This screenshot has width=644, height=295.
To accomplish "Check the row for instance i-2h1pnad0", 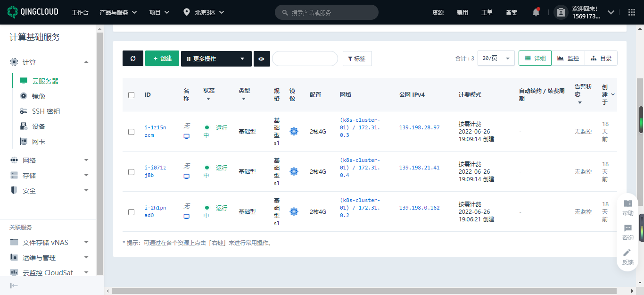I will pos(131,212).
